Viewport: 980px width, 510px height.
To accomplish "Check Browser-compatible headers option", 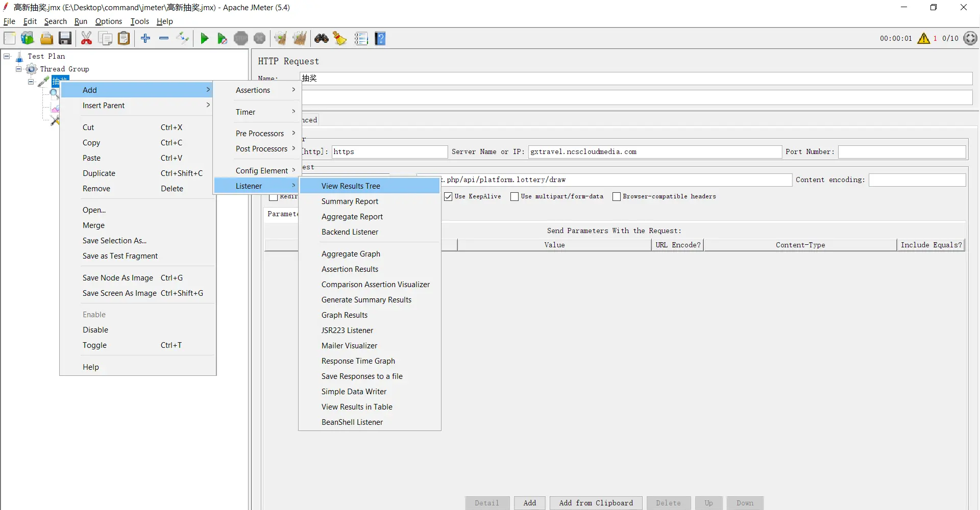I will tap(617, 197).
